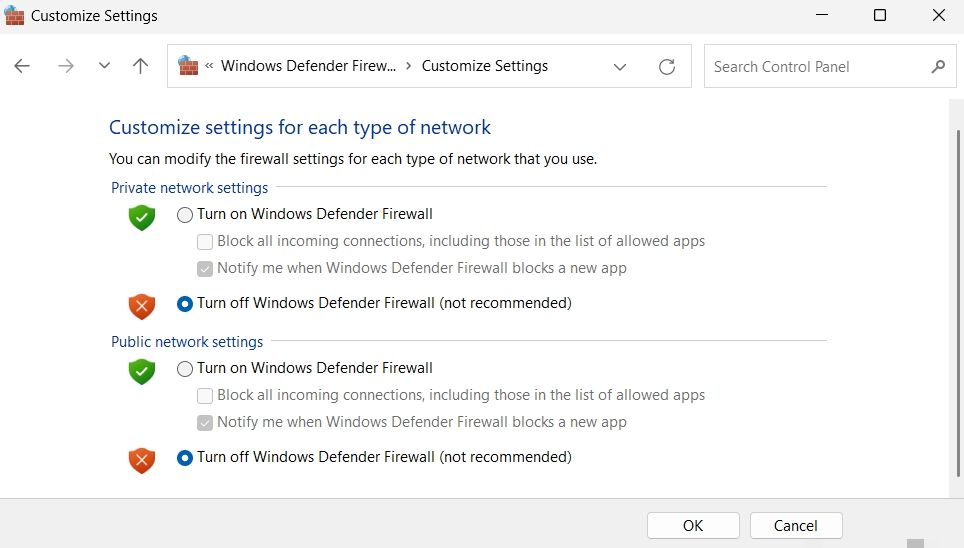Maximize the Customize Settings window
The width and height of the screenshot is (964, 548).
coord(880,15)
